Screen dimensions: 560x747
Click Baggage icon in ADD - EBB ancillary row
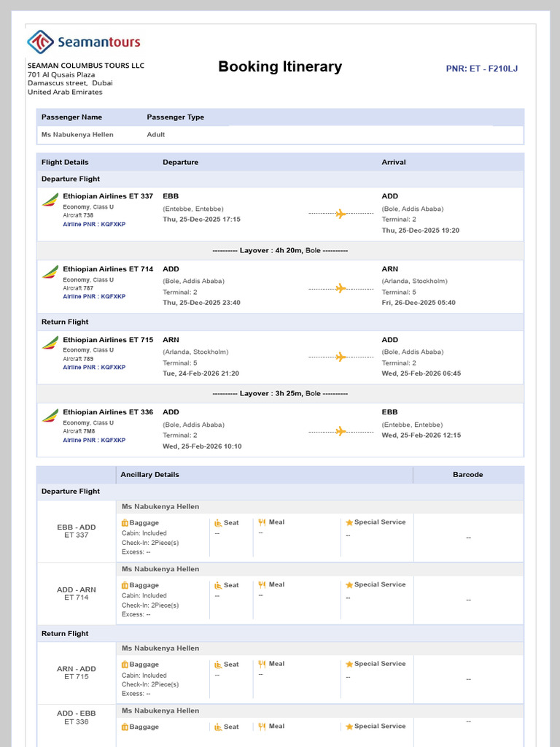pos(125,727)
